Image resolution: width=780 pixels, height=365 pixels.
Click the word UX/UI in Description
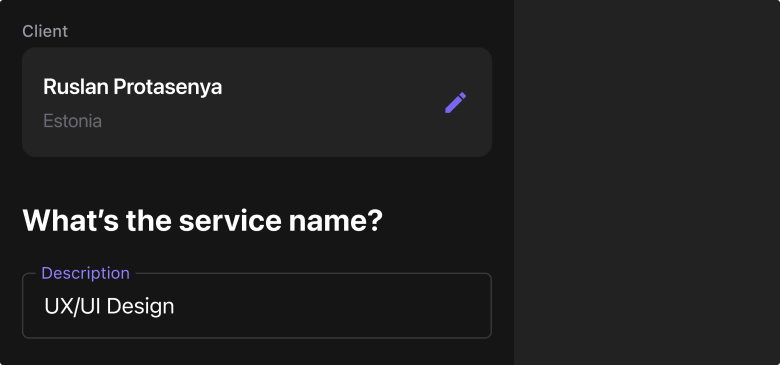73,306
